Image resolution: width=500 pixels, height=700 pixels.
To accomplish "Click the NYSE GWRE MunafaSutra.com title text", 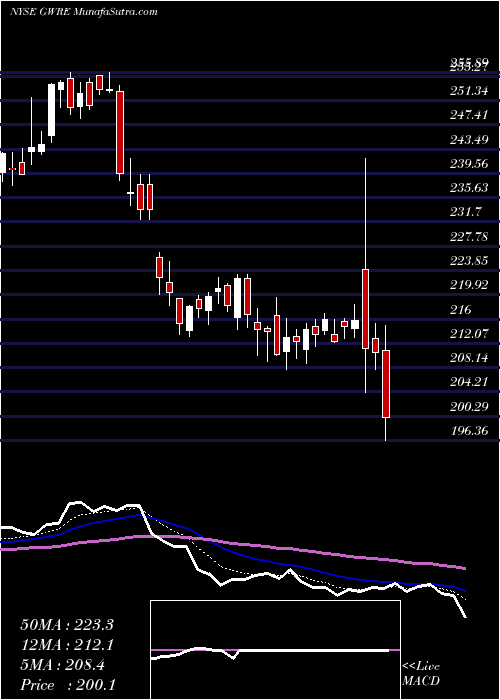I will [84, 12].
